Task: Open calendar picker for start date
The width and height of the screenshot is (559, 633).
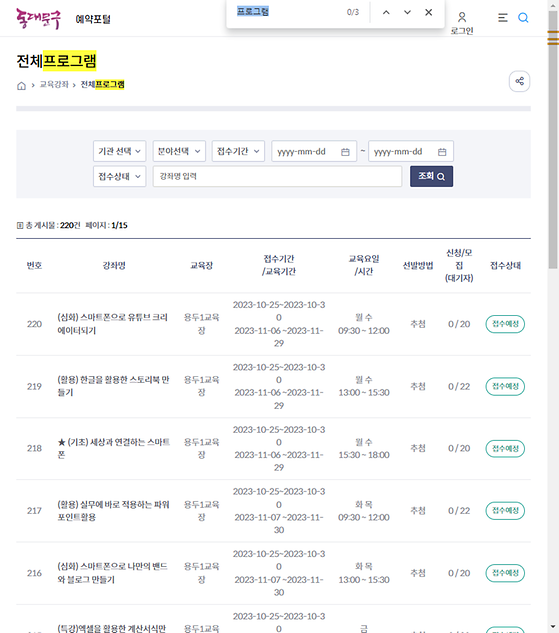Action: 345,151
